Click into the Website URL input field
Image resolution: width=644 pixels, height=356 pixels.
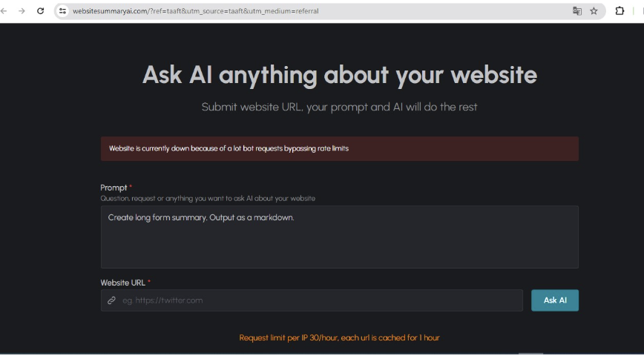tap(319, 300)
